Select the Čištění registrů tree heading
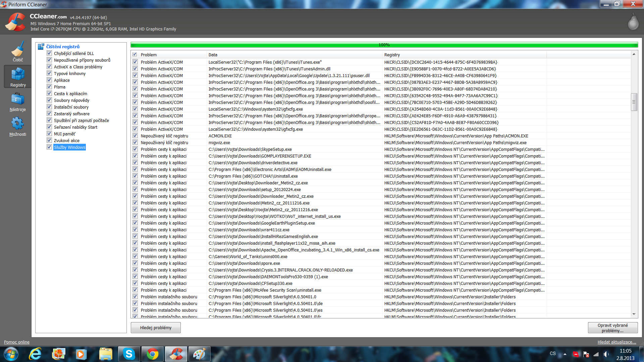Screen dimensions: 644x362 [63, 47]
